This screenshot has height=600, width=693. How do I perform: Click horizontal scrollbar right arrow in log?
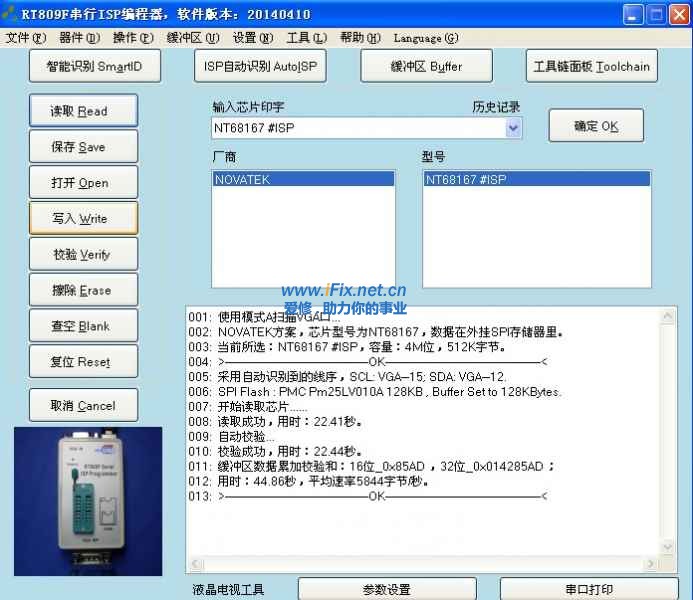tap(651, 564)
